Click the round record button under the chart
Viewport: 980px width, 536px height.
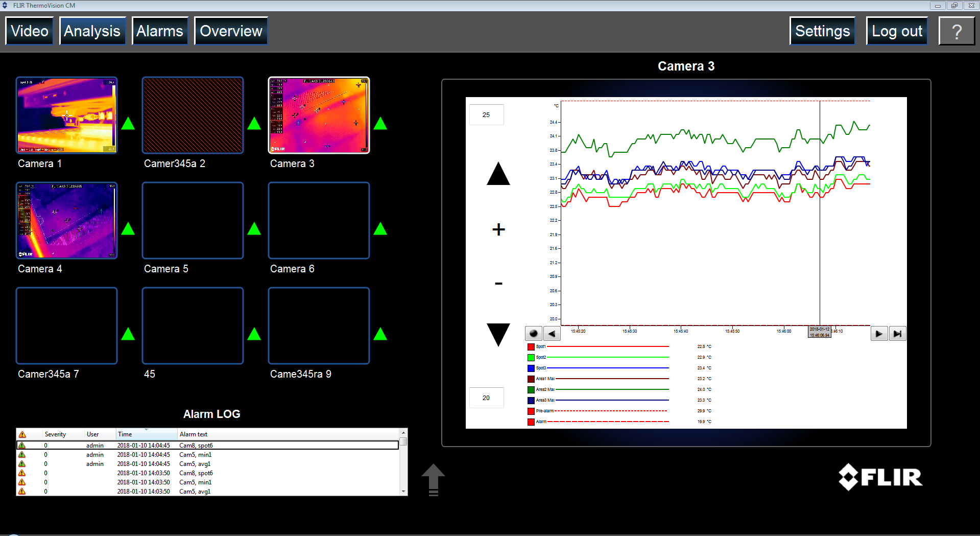[x=534, y=334]
